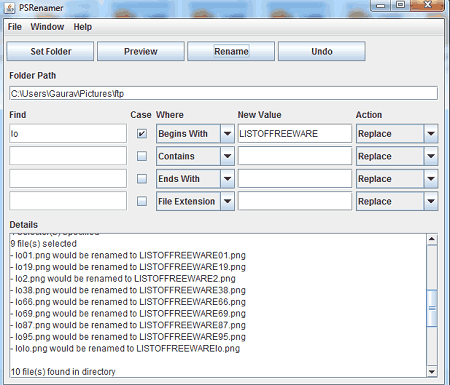Click the Find field in the File Extension row

[x=68, y=201]
